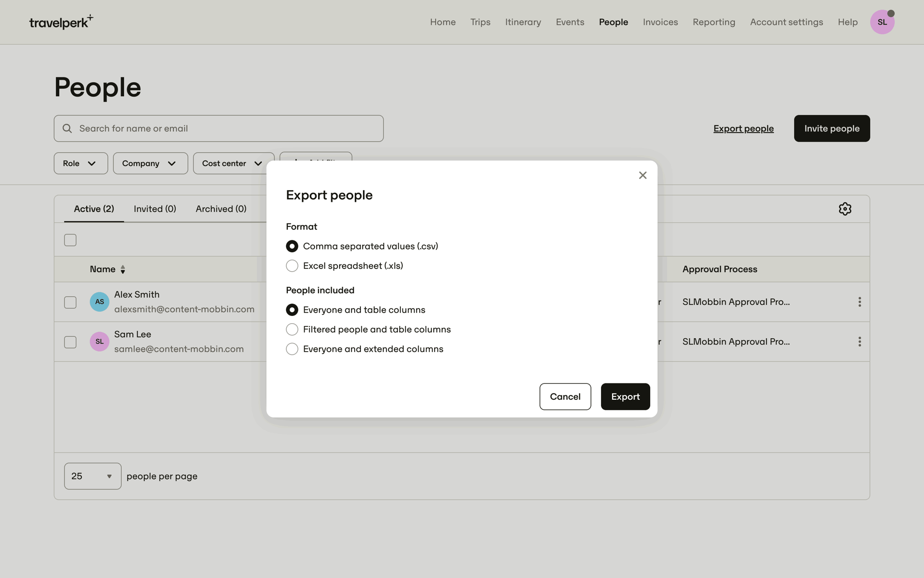Focus the Search for name or email field
The width and height of the screenshot is (924, 578).
[x=218, y=129]
